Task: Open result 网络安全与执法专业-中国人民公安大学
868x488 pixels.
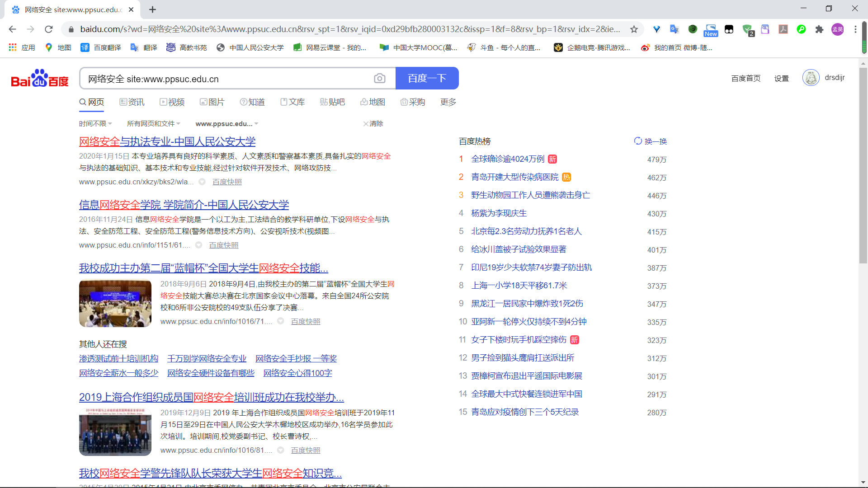Action: (167, 142)
